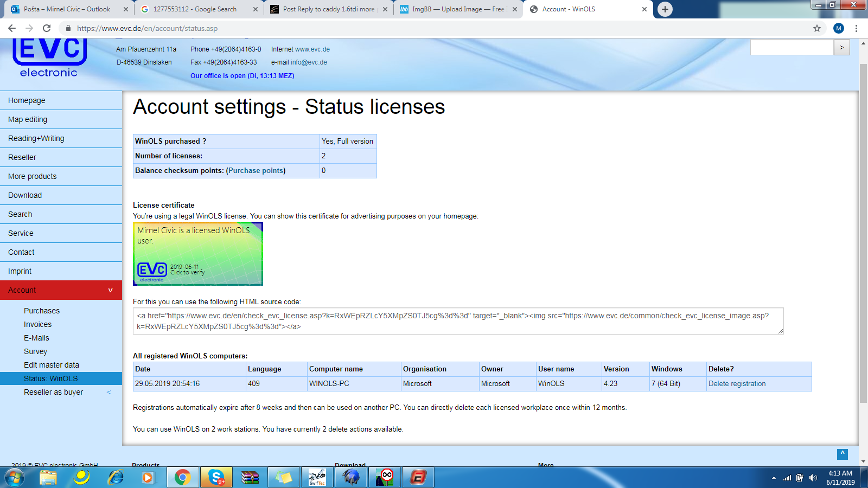
Task: Click inside the HTML source code box
Action: [458, 321]
